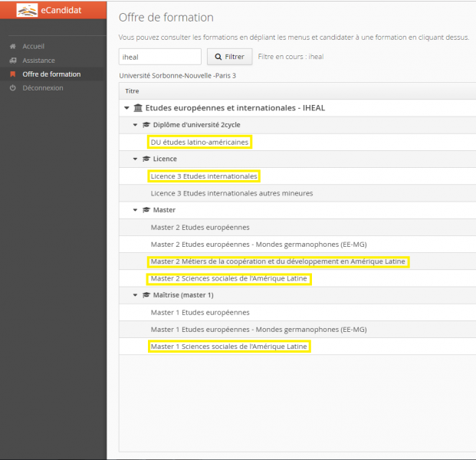Collapse the Maîtrise (master 1) group arrow
476x460 pixels.
point(136,295)
